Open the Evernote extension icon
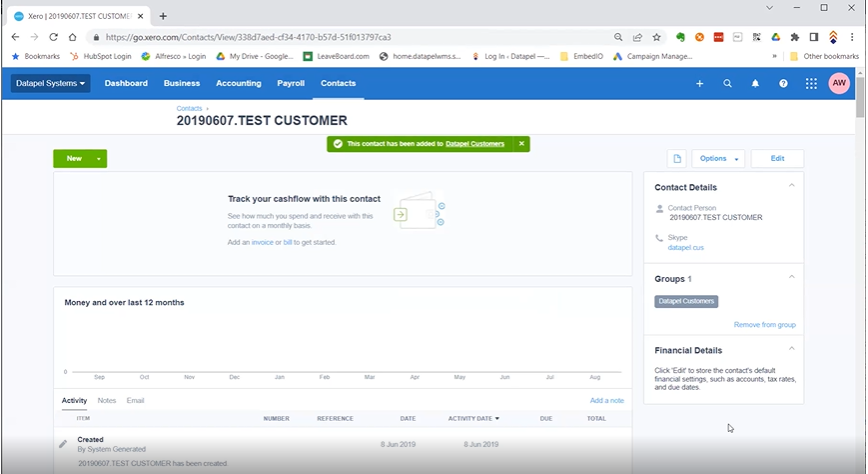The image size is (868, 474). tap(680, 37)
